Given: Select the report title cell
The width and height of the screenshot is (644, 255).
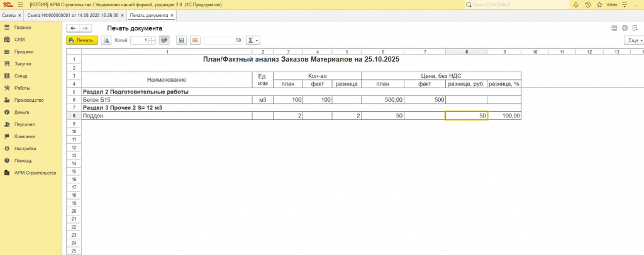Looking at the screenshot, I should [x=301, y=60].
